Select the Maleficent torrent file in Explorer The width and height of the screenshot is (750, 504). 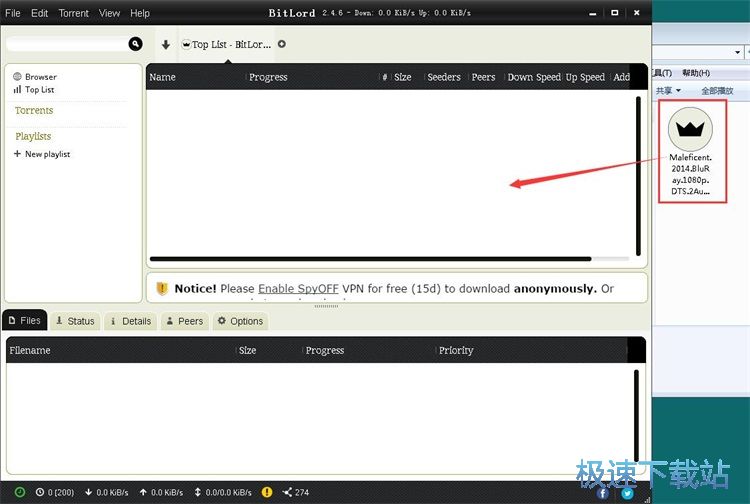[690, 151]
